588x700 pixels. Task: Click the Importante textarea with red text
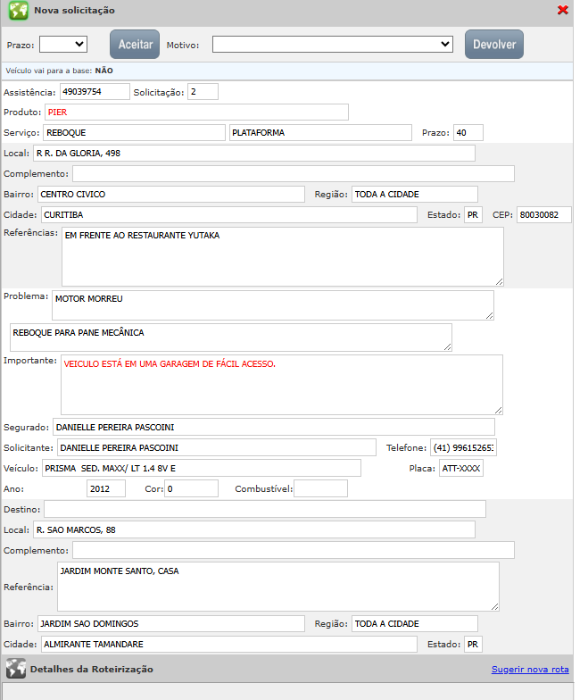coord(282,385)
